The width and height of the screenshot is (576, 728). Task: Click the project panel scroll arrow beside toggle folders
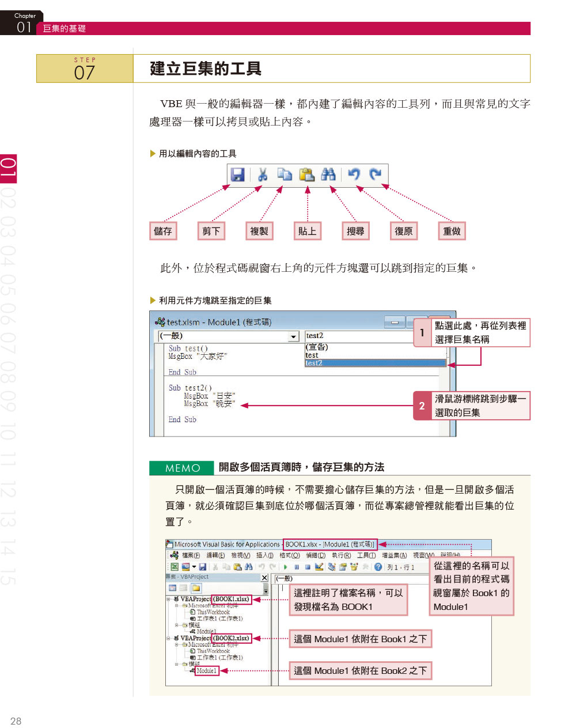pyautogui.click(x=266, y=590)
